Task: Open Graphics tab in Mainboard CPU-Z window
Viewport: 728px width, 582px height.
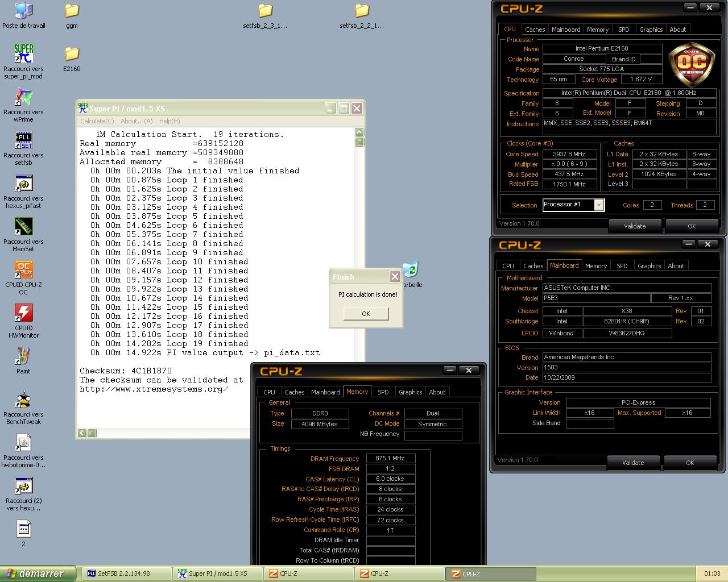Action: tap(649, 266)
